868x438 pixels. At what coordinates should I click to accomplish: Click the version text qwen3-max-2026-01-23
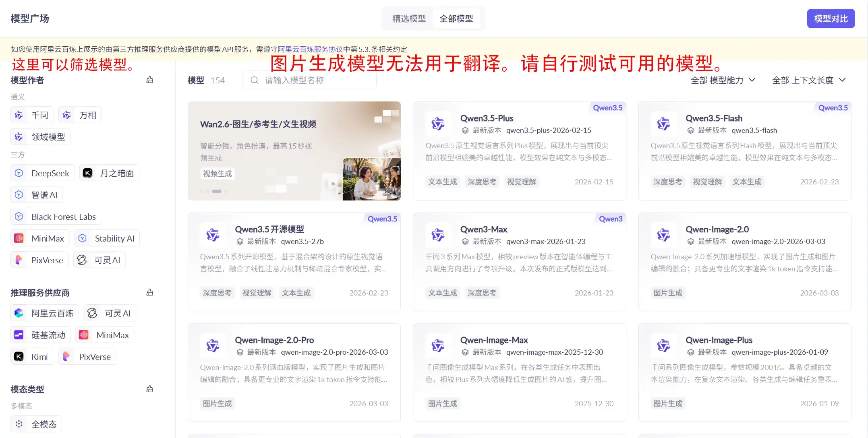tap(546, 241)
